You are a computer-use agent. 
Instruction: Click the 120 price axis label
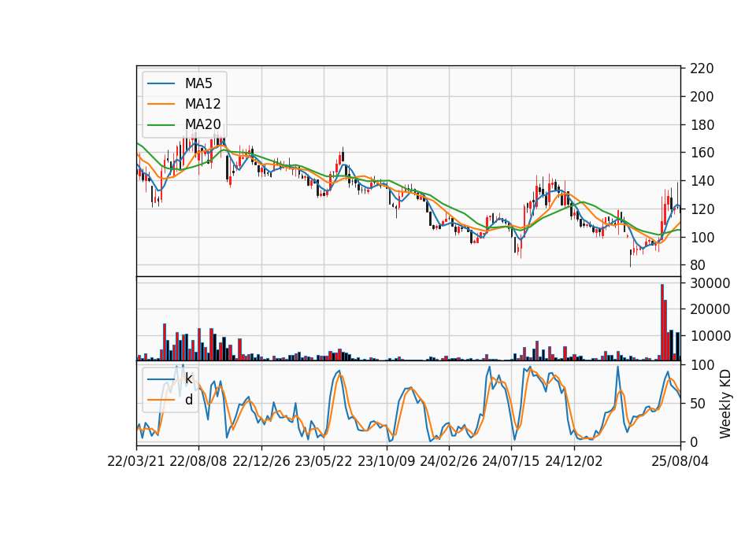click(x=702, y=209)
